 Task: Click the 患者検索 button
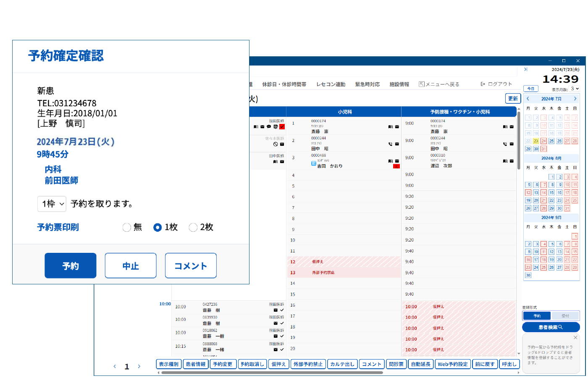coord(551,327)
